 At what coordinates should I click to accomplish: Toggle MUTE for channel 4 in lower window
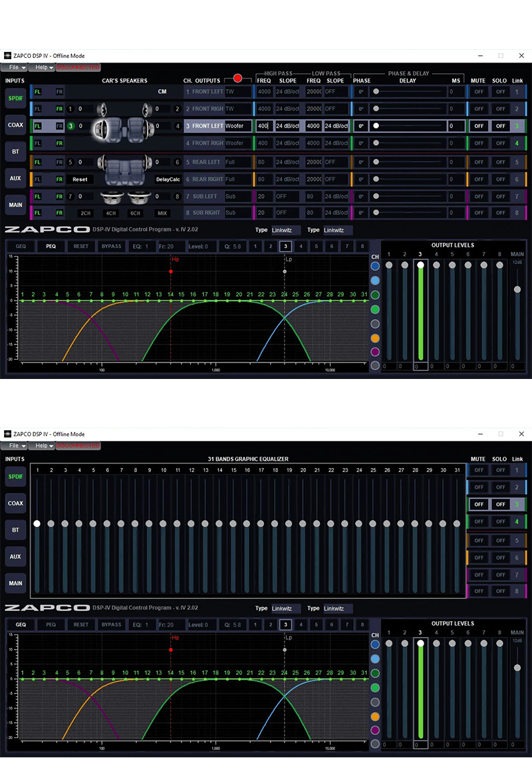point(479,521)
